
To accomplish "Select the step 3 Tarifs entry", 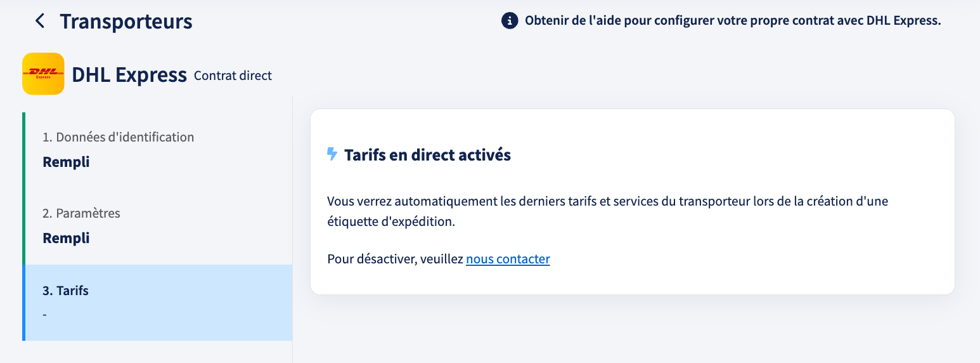I will pos(157,303).
